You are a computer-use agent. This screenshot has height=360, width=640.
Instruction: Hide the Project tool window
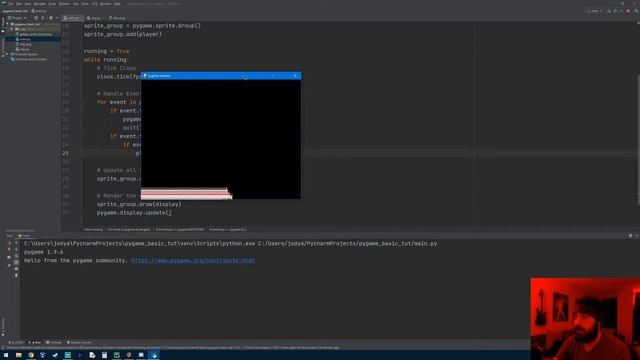57,18
